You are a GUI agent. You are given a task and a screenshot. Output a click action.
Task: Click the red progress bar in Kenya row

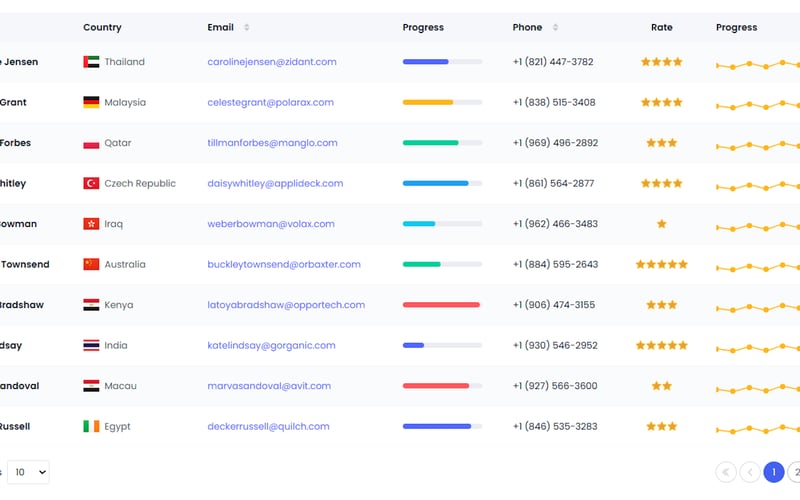tap(442, 305)
